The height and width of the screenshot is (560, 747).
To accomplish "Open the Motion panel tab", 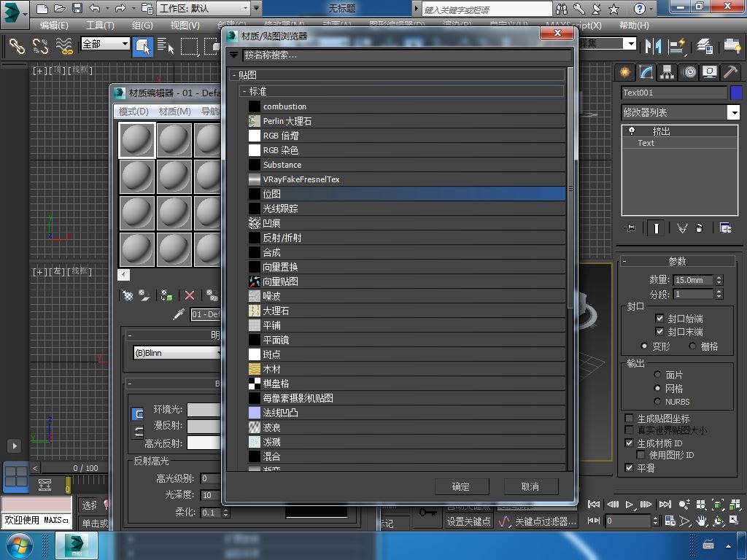I will pos(689,72).
